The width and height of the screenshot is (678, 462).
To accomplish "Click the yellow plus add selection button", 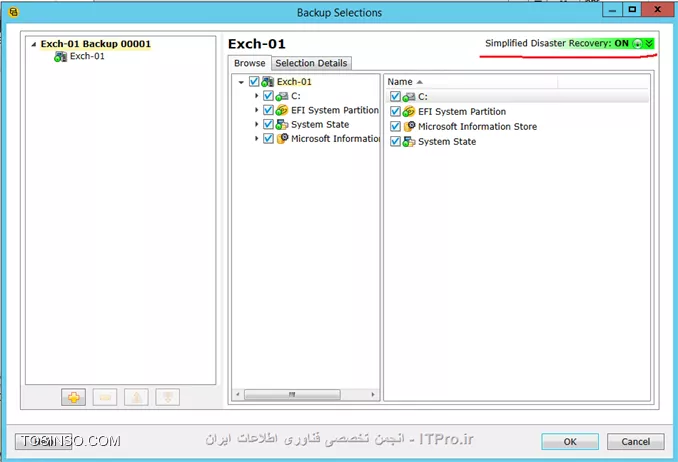I will (x=74, y=397).
